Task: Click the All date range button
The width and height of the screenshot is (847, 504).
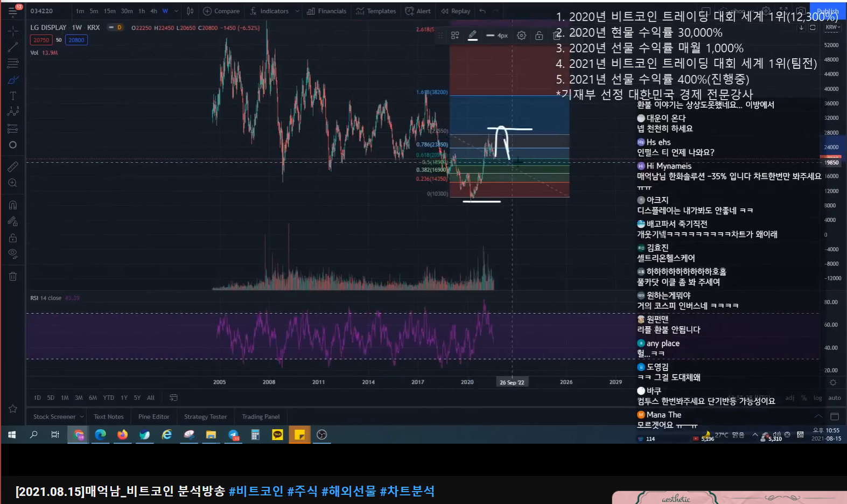Action: [151, 398]
